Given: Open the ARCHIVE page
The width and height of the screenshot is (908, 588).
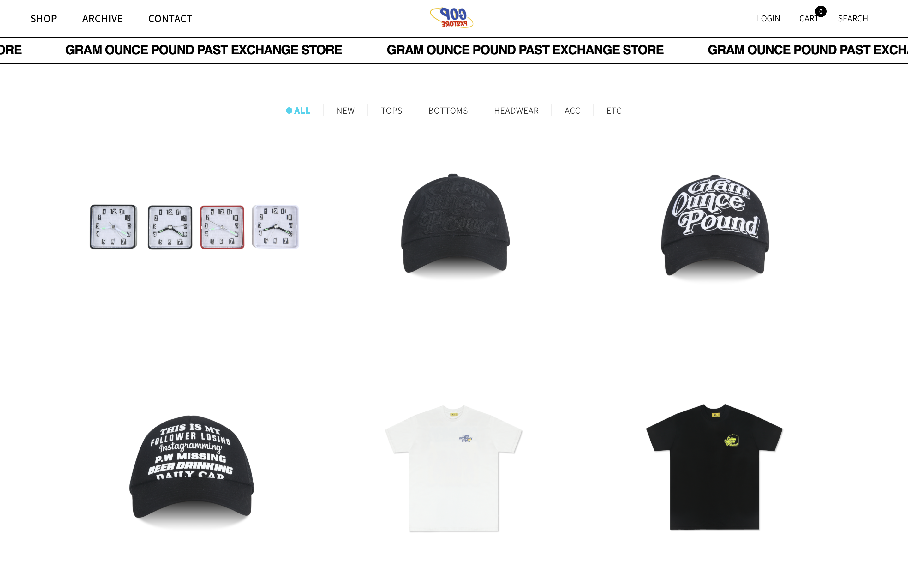Looking at the screenshot, I should coord(103,19).
